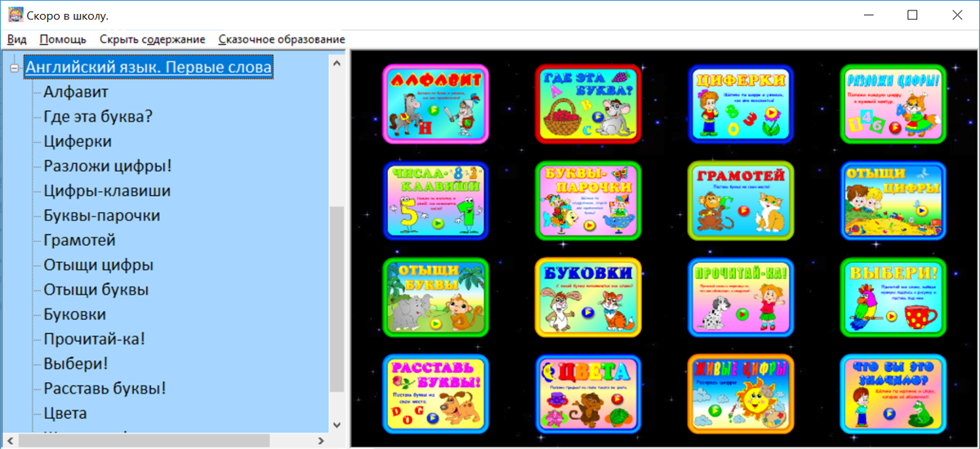Select Буквы-парочки in the tree
Viewport: 980px width, 449px height.
pyautogui.click(x=102, y=216)
